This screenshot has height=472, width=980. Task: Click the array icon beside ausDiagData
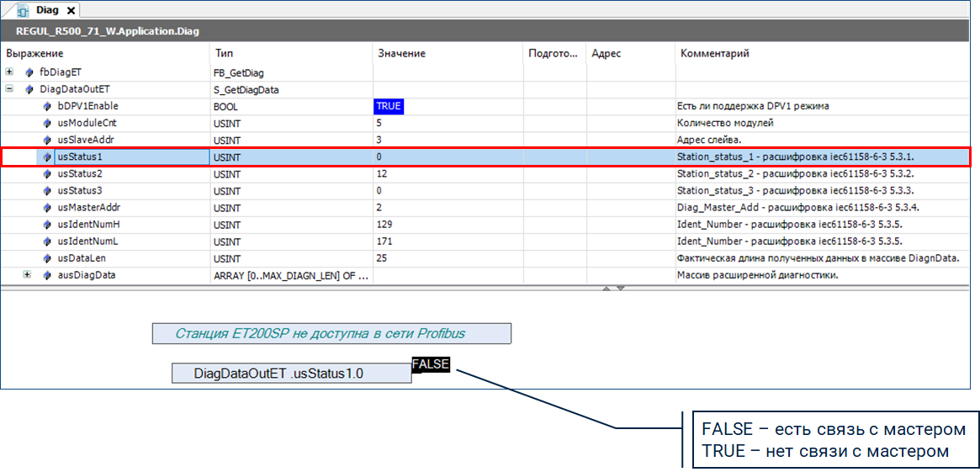click(x=48, y=275)
